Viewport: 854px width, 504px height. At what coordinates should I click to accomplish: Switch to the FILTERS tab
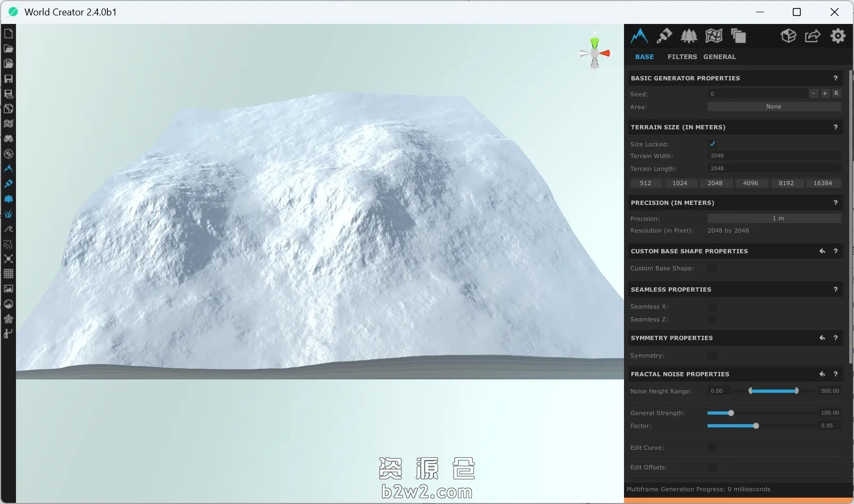(x=682, y=57)
